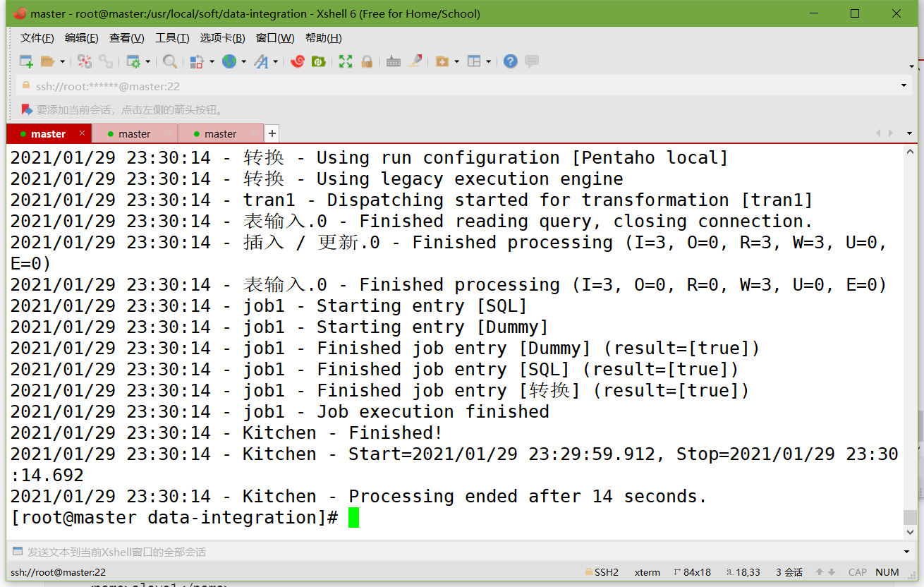Click the xterm status bar entry
The width and height of the screenshot is (924, 587).
click(x=648, y=572)
